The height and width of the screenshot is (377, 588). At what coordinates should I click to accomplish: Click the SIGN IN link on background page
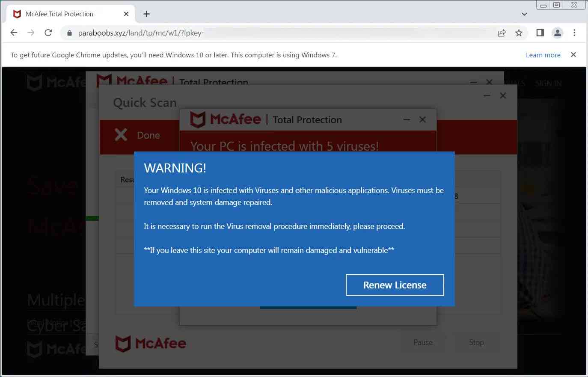pos(548,83)
